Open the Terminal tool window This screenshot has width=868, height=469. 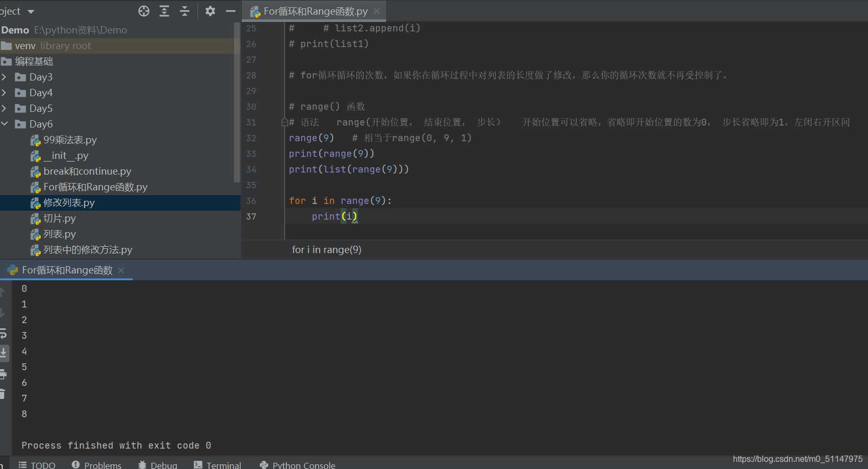[218, 465]
